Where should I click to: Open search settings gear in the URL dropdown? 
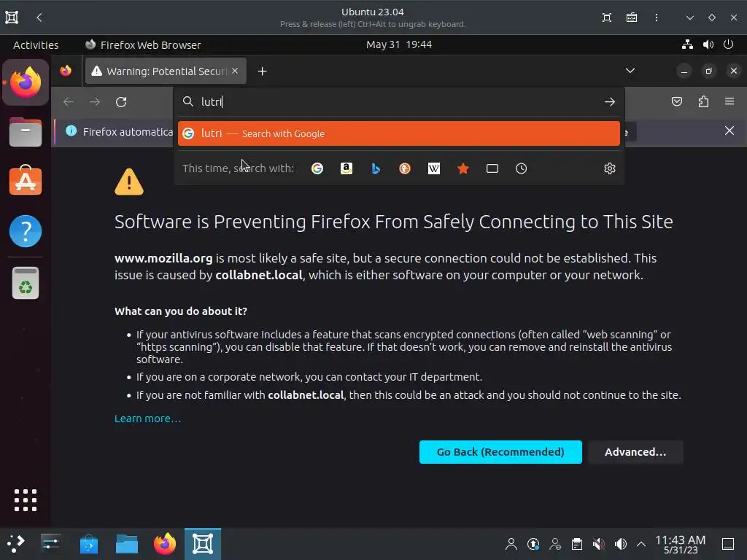610,168
